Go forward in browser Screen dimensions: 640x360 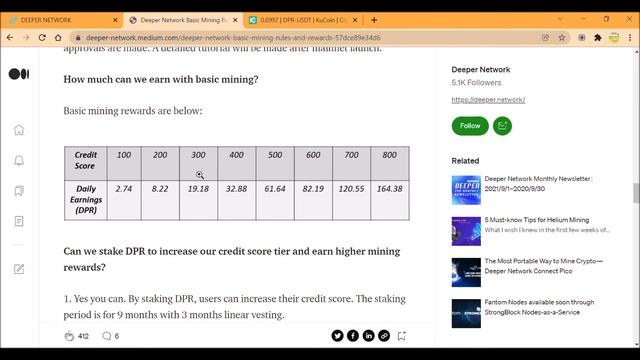tap(26, 38)
